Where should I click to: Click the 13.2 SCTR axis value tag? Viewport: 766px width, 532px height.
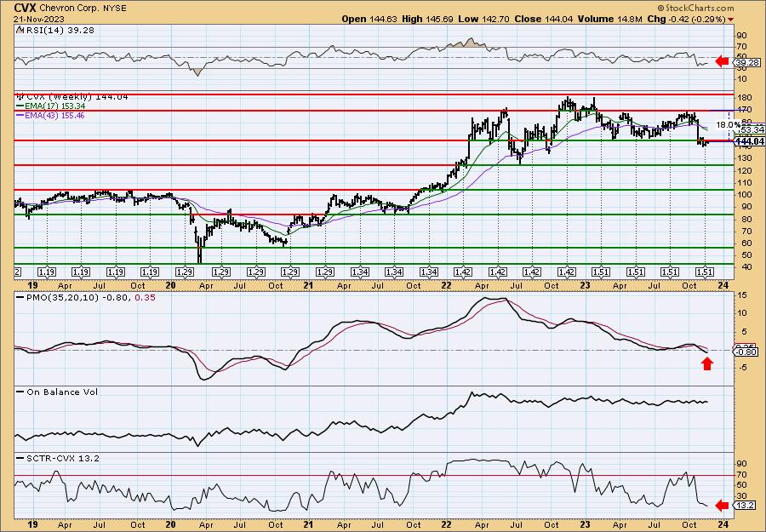(746, 505)
